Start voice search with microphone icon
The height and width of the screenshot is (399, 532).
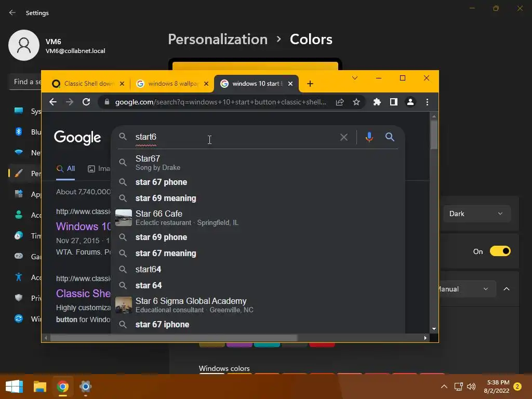369,137
